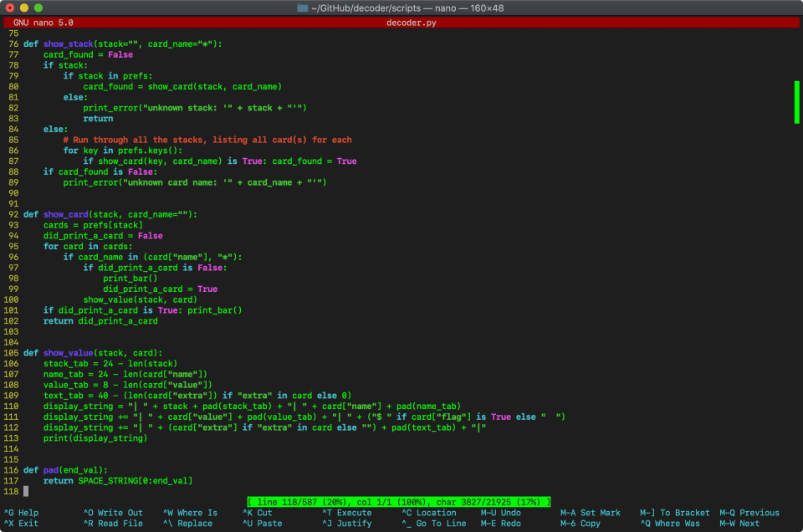The width and height of the screenshot is (803, 532).
Task: Click the decoder.py filename in the header
Action: pos(412,23)
